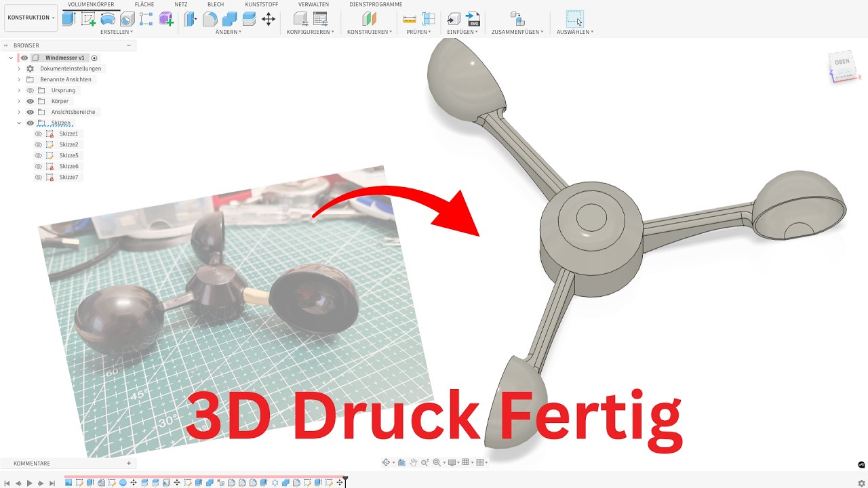
Task: Click the Orbit icon in navigation bar
Action: point(387,462)
